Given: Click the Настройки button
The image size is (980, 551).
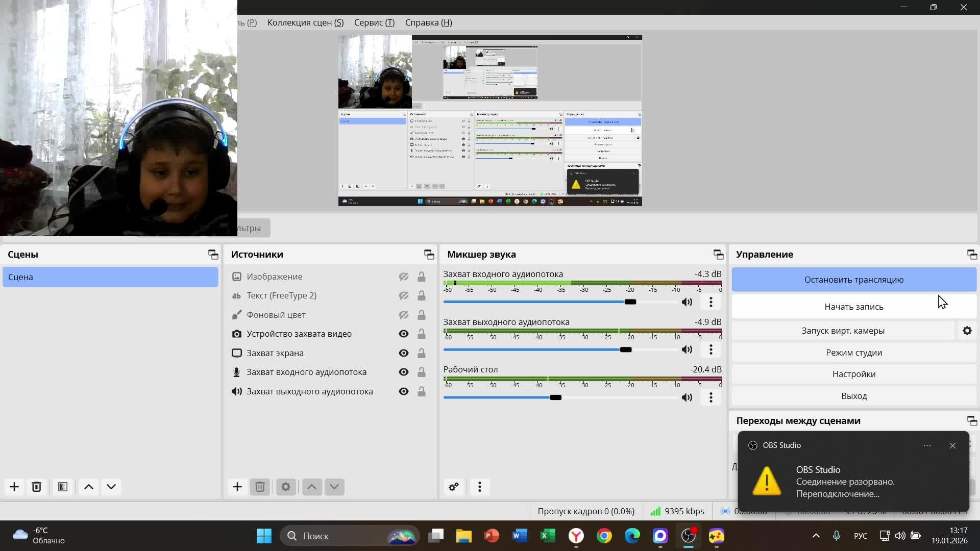Looking at the screenshot, I should (854, 374).
